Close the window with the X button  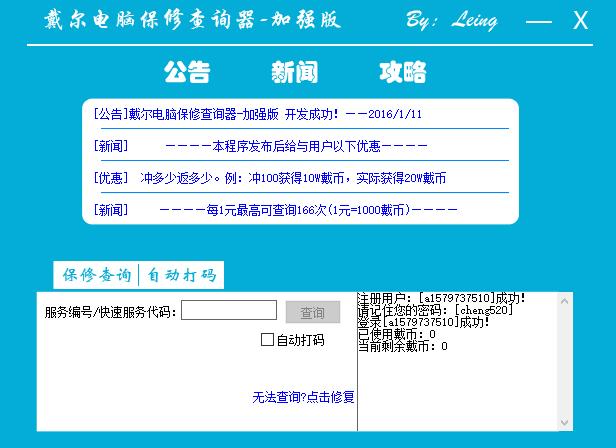point(580,20)
